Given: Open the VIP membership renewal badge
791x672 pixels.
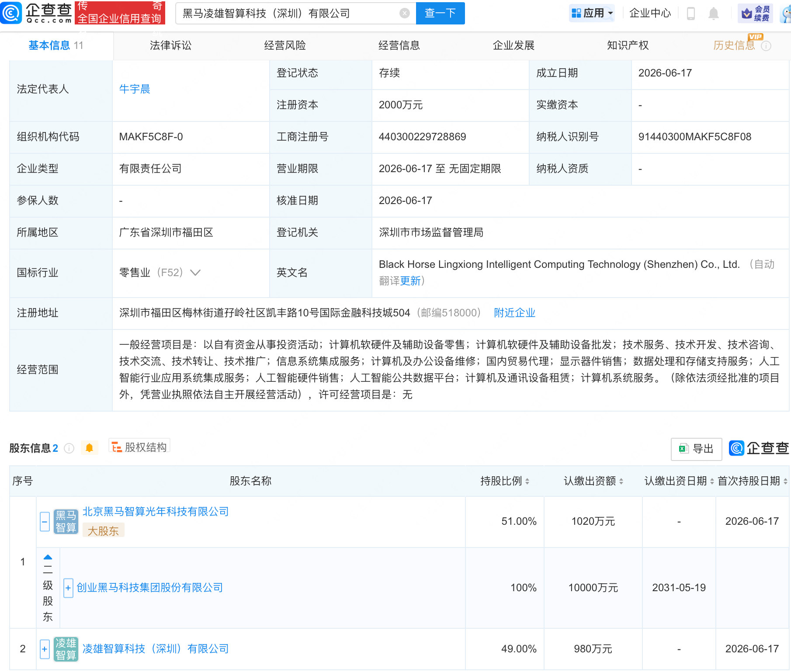Looking at the screenshot, I should click(755, 14).
